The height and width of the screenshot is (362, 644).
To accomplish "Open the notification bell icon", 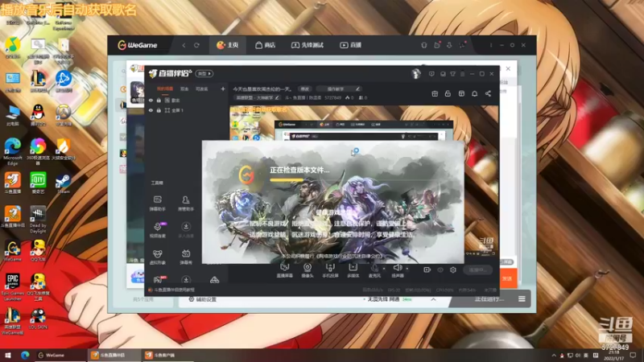I will 474,93.
